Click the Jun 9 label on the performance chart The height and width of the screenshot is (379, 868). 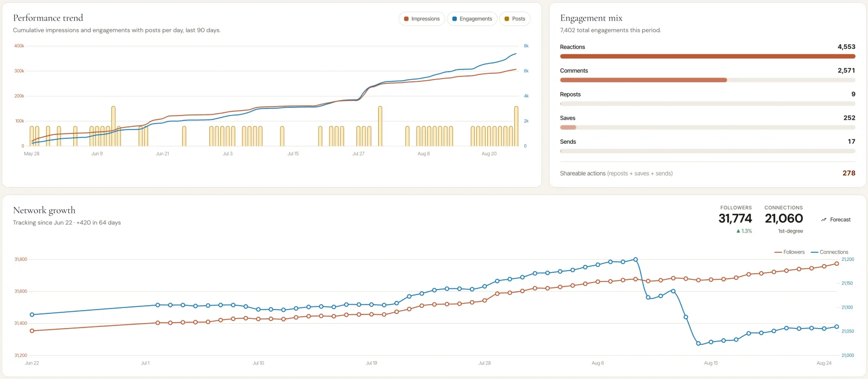[x=97, y=154]
